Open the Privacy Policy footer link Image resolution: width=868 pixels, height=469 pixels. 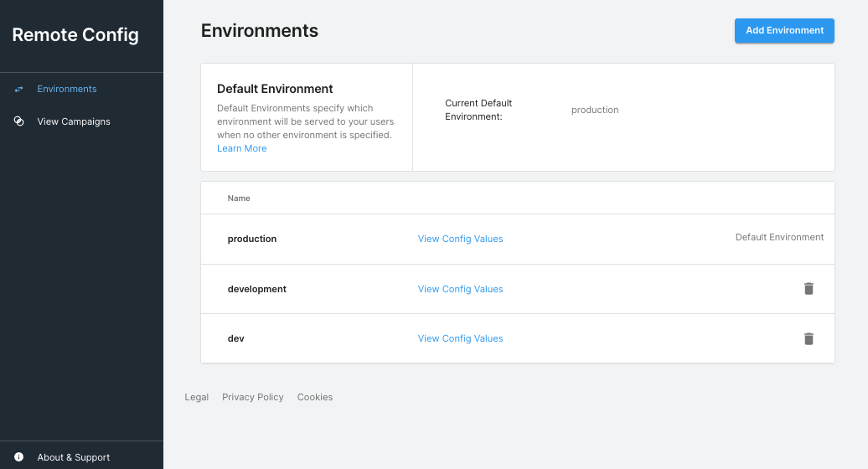(x=252, y=397)
